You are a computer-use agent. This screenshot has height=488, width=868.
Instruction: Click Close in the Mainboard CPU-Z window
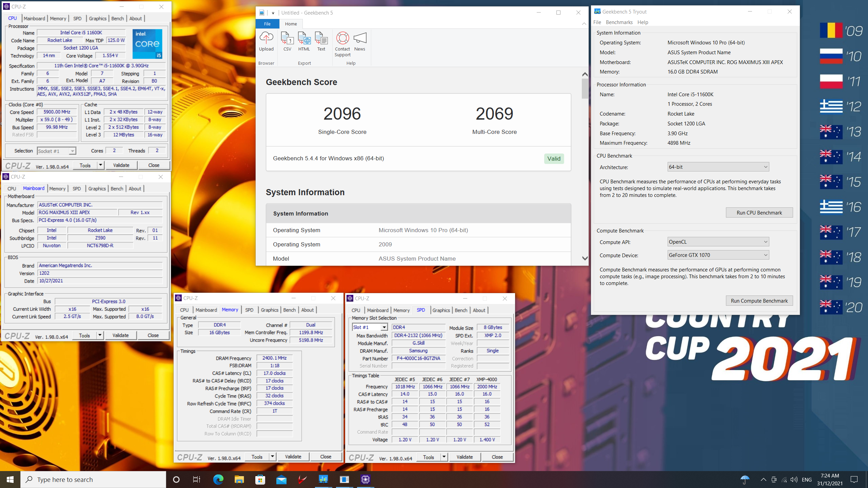tap(153, 335)
